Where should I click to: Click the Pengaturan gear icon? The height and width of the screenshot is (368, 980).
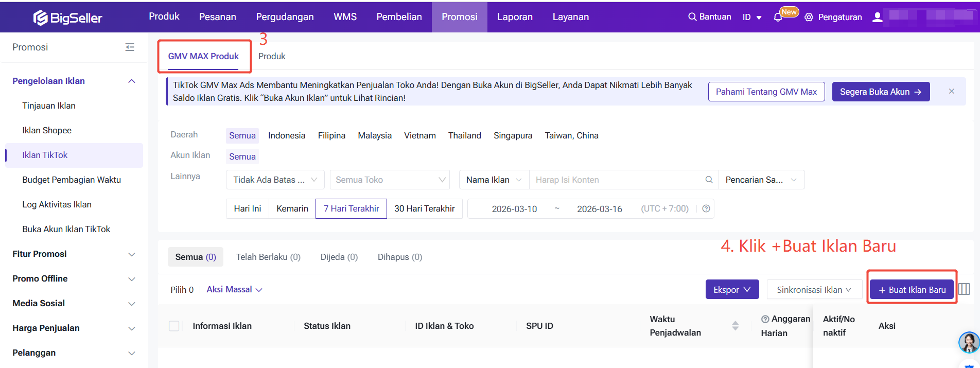tap(809, 17)
